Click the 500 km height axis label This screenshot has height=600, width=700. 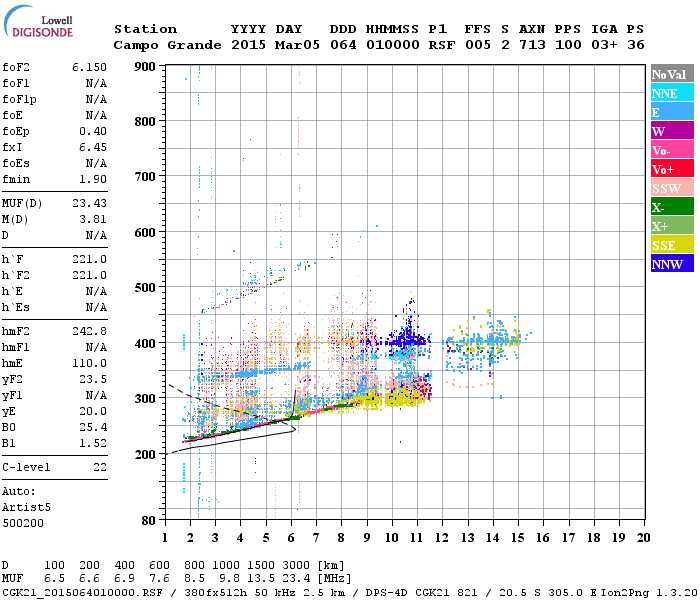coord(145,288)
